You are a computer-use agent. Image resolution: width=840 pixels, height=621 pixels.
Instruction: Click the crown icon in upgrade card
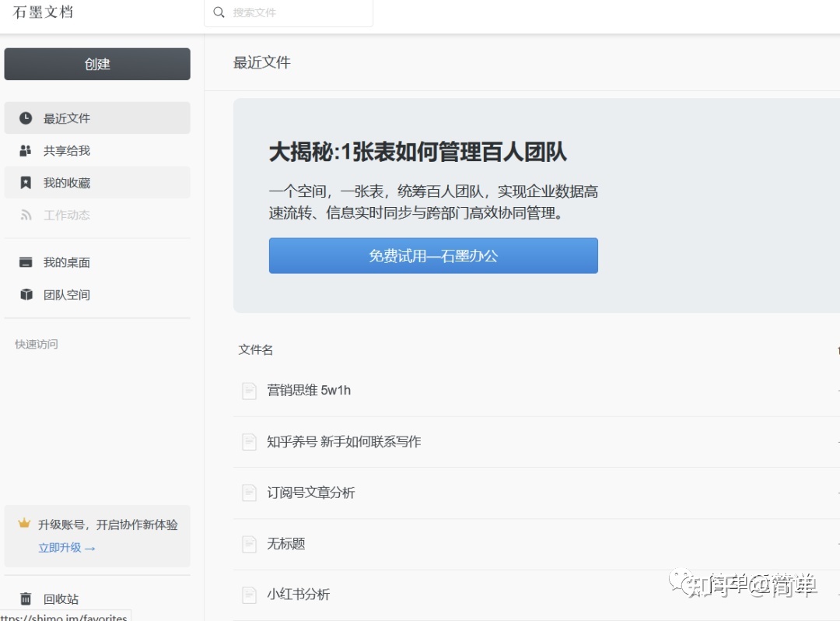pyautogui.click(x=24, y=524)
